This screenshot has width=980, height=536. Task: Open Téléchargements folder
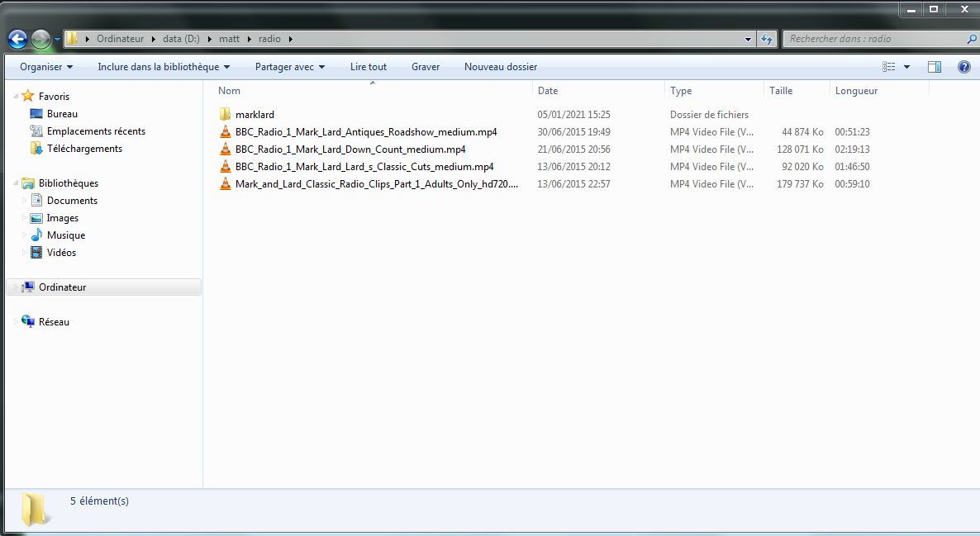pos(84,149)
